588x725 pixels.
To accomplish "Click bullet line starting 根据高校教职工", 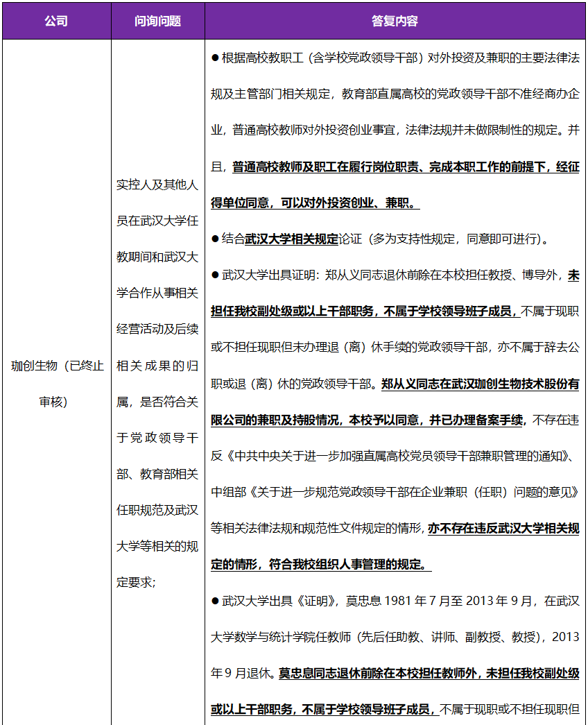I will [x=395, y=58].
